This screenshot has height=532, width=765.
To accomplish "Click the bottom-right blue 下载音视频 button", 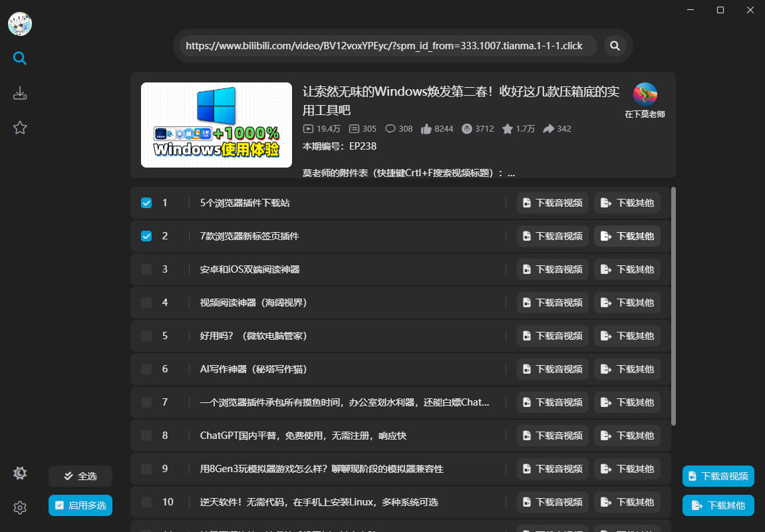I will click(x=718, y=476).
